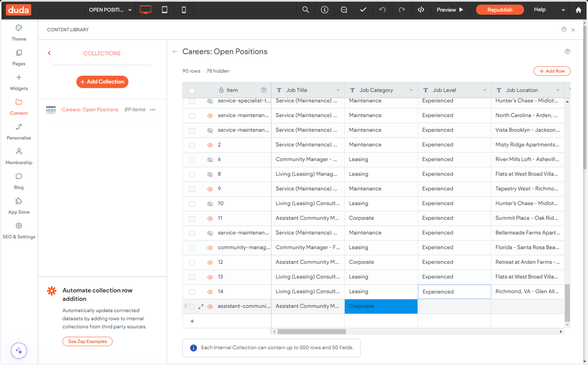Screen dimensions: 588x365
Task: Click the Add Collection button
Action: (x=102, y=82)
